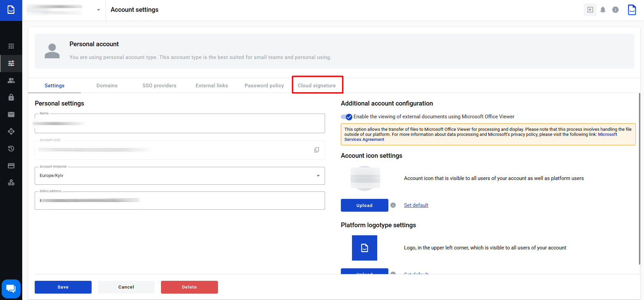Viewport: 644px width, 300px height.
Task: Open the users group sidebar icon
Action: point(11,81)
